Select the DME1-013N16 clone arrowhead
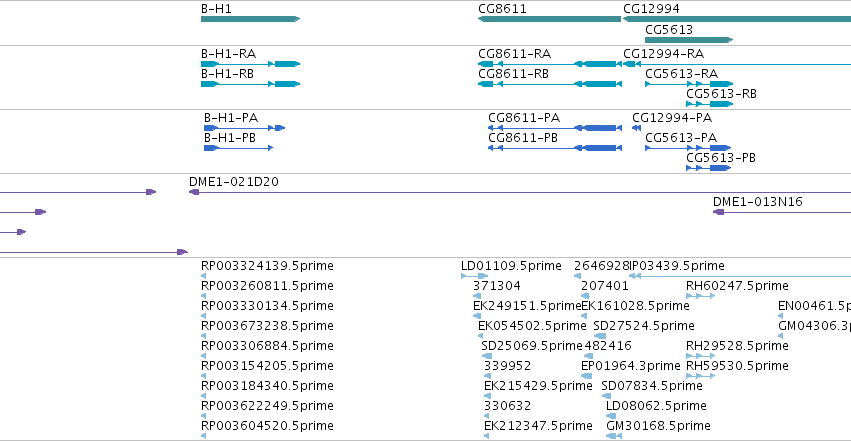 click(718, 212)
